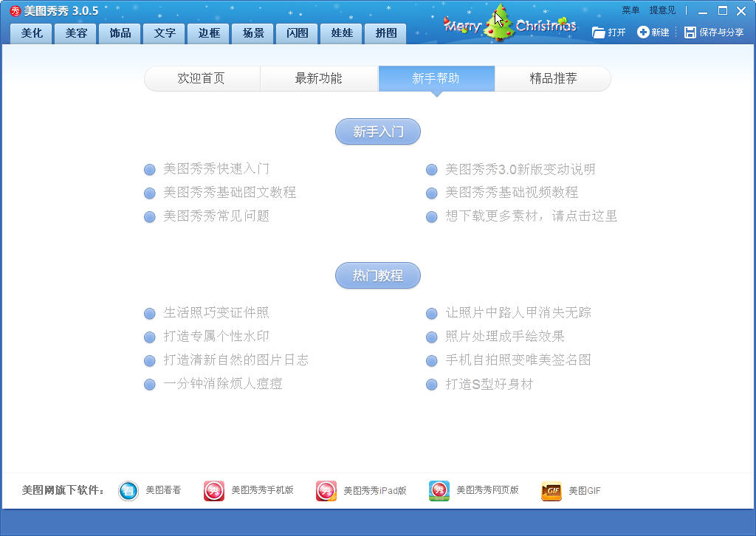Click the 新建 button text

[660, 32]
